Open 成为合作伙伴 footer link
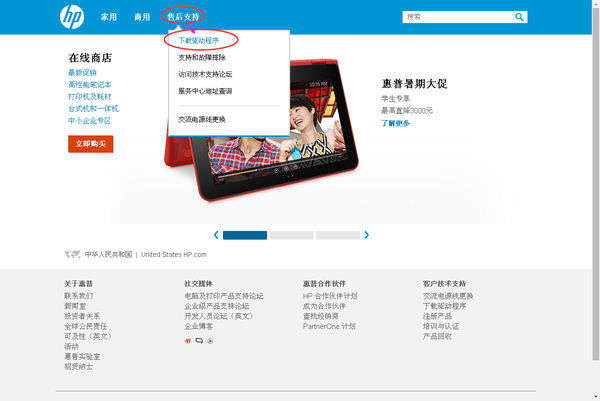Screen dimensions: 600x401 tap(324, 306)
